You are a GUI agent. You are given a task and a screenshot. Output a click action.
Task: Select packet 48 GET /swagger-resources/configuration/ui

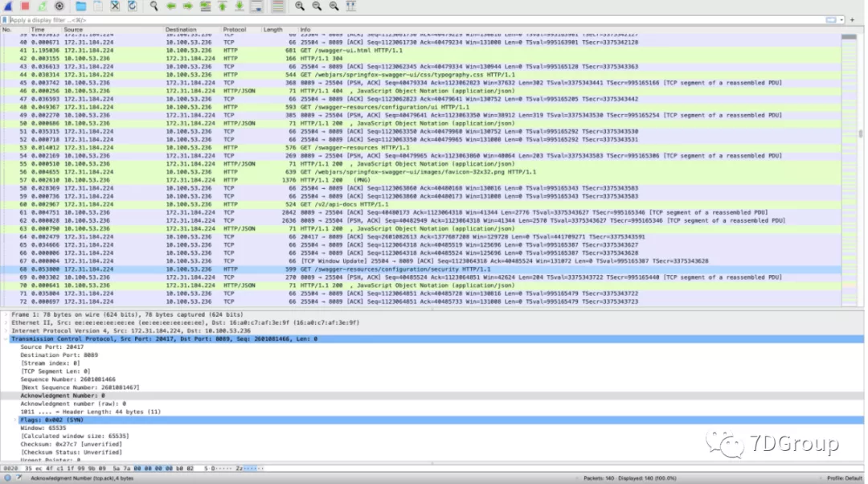(x=420, y=107)
